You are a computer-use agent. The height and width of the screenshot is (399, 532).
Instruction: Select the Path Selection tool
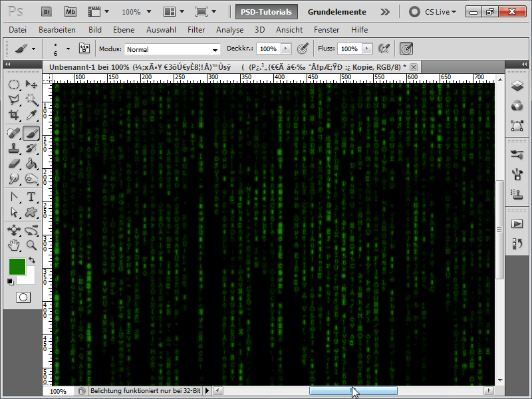pyautogui.click(x=13, y=212)
